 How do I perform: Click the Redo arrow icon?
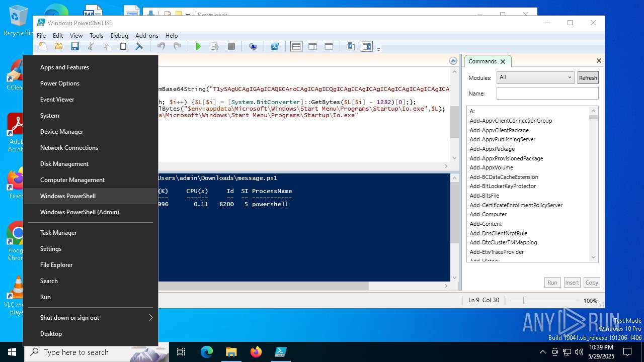177,47
